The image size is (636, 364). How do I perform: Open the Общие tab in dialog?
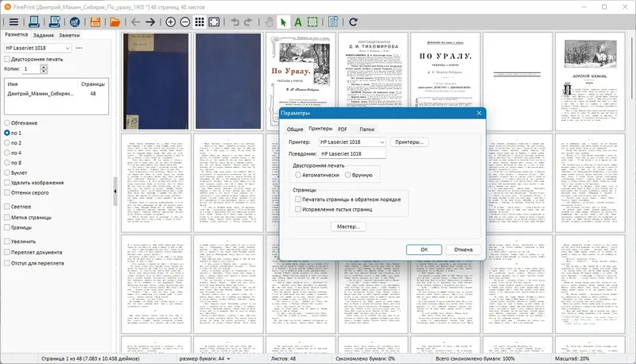(295, 130)
